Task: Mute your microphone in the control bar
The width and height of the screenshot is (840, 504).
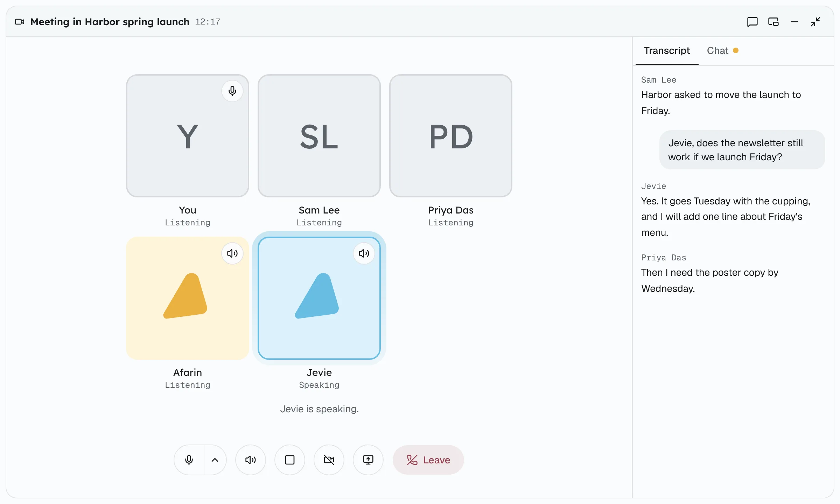Action: pyautogui.click(x=189, y=460)
